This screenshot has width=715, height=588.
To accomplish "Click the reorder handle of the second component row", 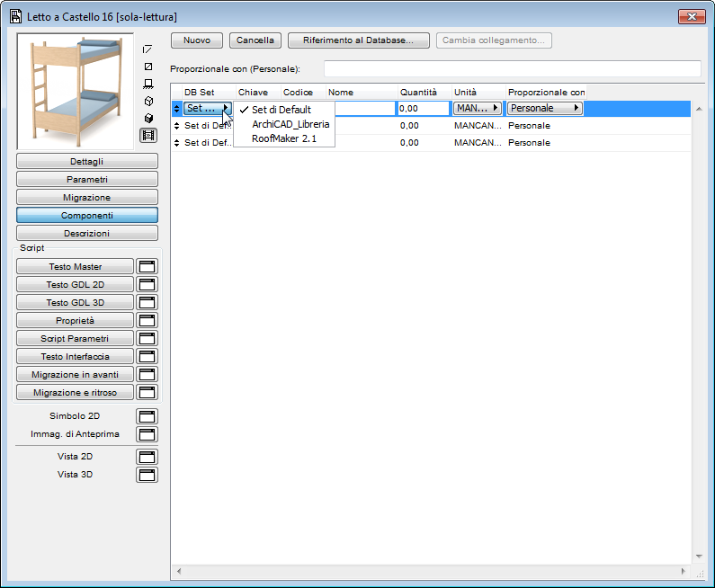I will click(x=177, y=126).
